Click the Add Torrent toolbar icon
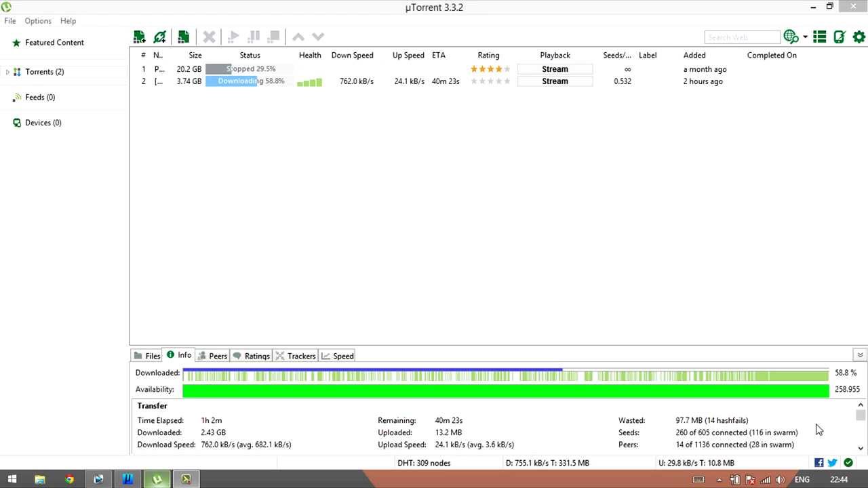The image size is (868, 488). 139,37
